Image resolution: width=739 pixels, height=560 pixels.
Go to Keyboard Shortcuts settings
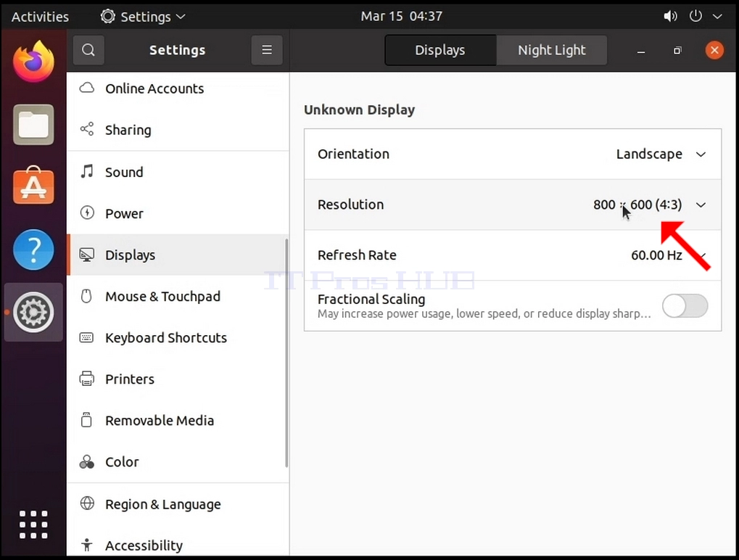[178, 337]
